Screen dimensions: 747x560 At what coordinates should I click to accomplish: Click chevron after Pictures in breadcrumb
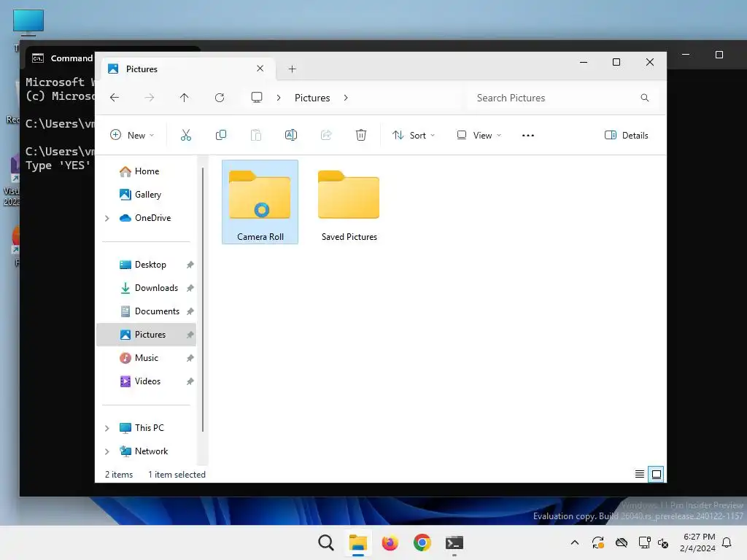click(x=346, y=98)
